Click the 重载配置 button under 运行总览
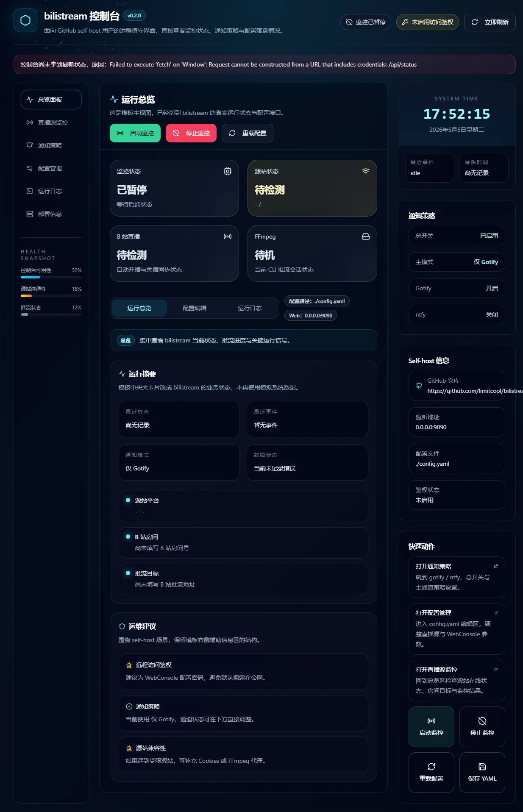The image size is (523, 812). pyautogui.click(x=248, y=133)
